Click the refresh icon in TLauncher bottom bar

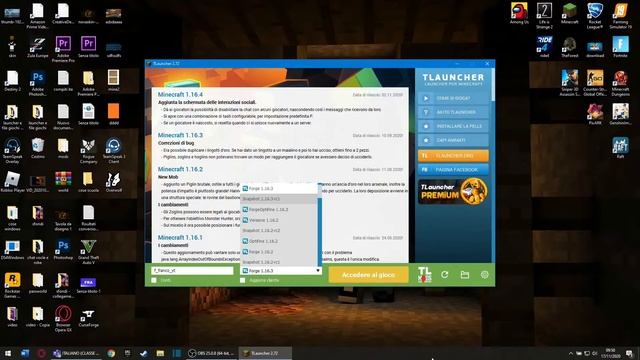(x=444, y=275)
